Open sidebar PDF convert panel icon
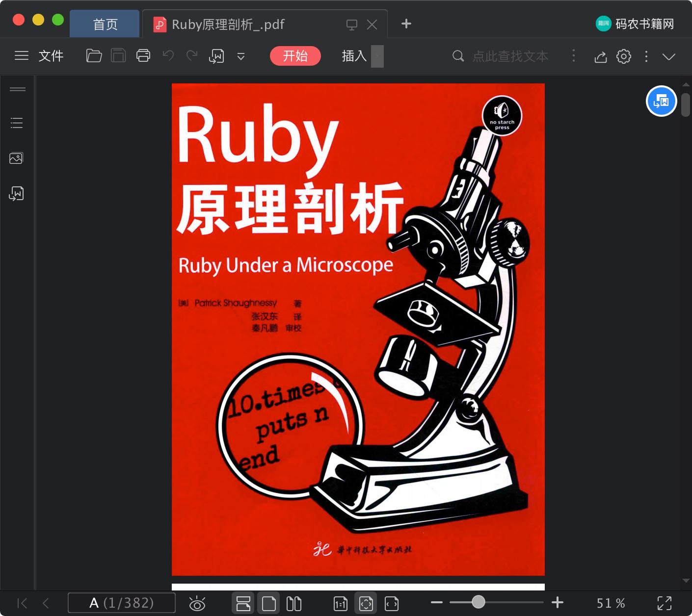The height and width of the screenshot is (616, 692). coord(16,194)
